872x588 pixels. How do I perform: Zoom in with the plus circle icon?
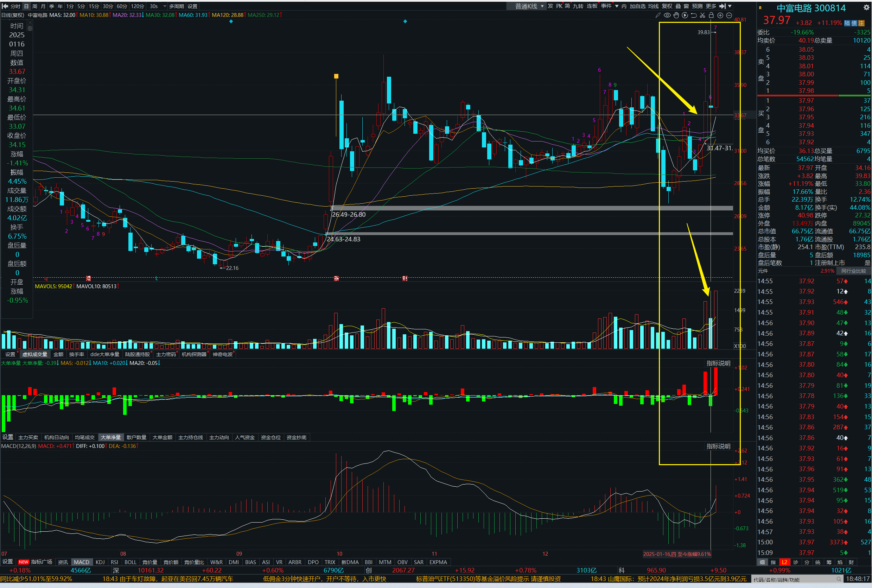[x=720, y=15]
